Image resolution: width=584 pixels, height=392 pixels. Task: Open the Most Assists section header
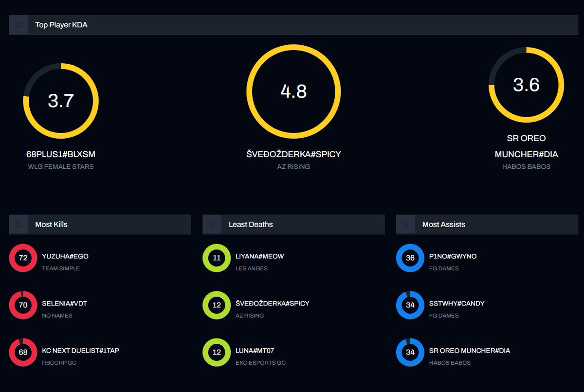(487, 225)
